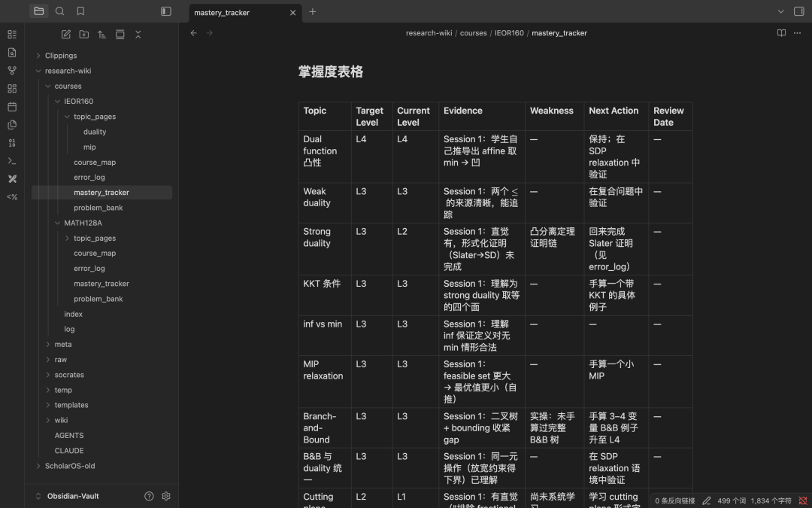
Task: Navigate forward with the right arrow
Action: (x=209, y=32)
